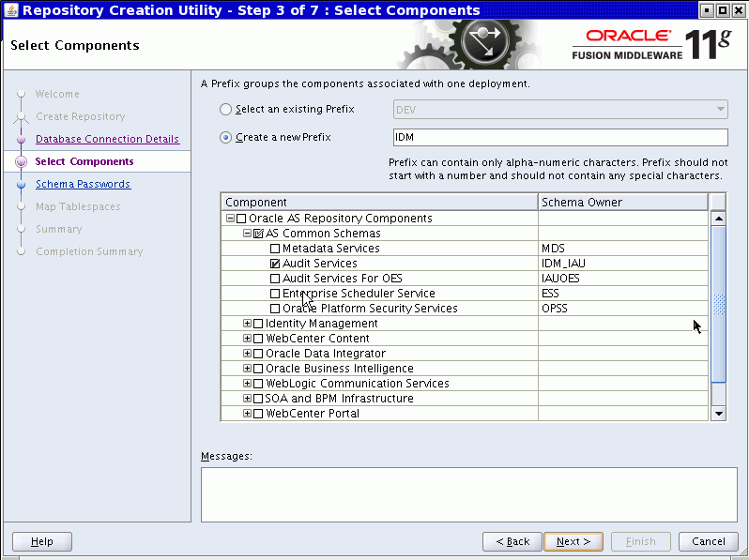Click the Schema Owner column header
Viewport: 749px width, 560px height.
[x=623, y=203]
